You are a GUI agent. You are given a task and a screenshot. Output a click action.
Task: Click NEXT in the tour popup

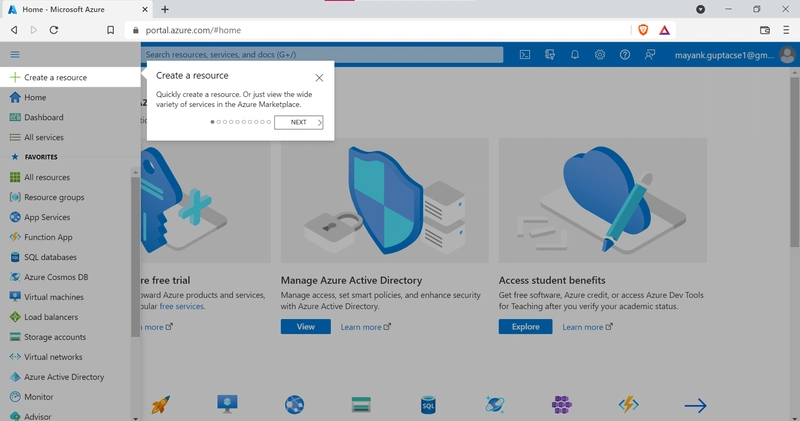[x=298, y=122]
